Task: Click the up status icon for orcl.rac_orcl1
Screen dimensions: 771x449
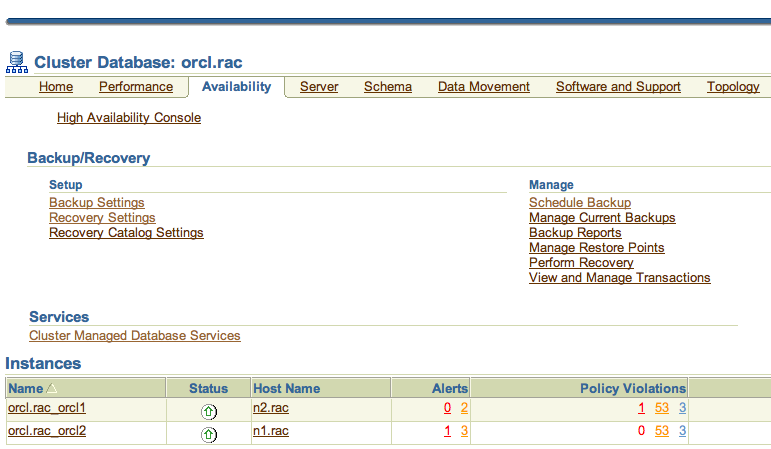Action: coord(208,411)
